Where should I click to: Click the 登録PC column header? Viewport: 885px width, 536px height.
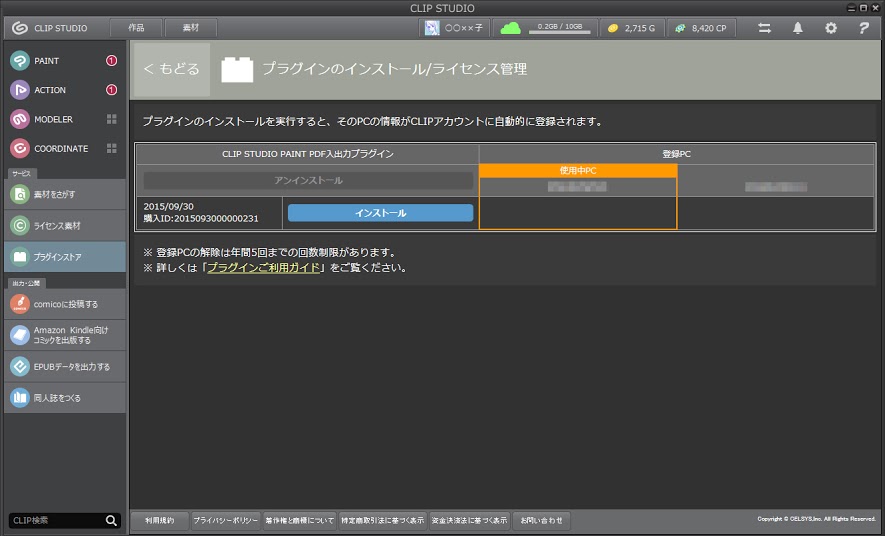677,154
